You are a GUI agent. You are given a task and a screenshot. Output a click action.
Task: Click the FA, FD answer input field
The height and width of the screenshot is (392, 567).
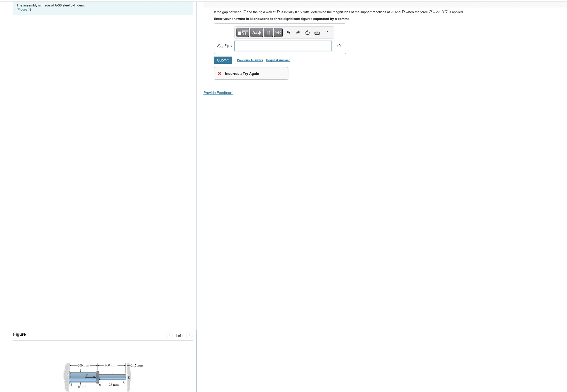(283, 46)
